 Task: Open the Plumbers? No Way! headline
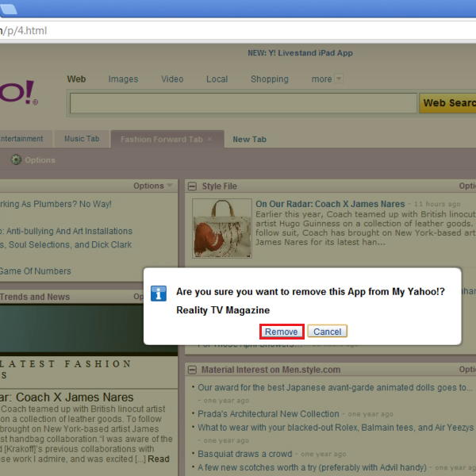pyautogui.click(x=56, y=204)
